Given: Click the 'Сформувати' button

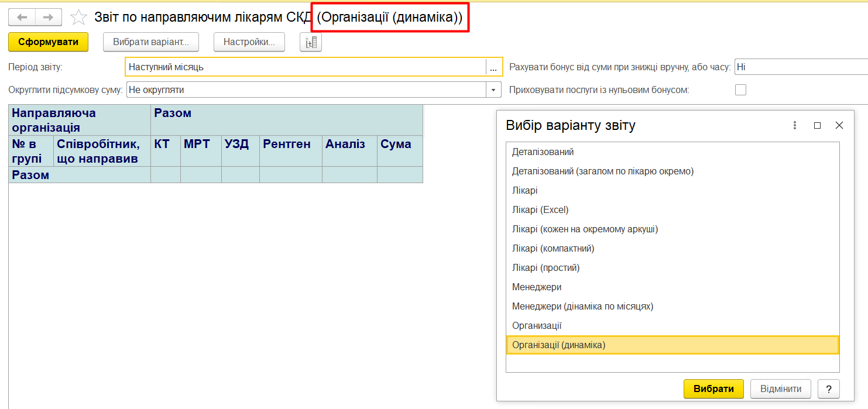Looking at the screenshot, I should [x=48, y=42].
